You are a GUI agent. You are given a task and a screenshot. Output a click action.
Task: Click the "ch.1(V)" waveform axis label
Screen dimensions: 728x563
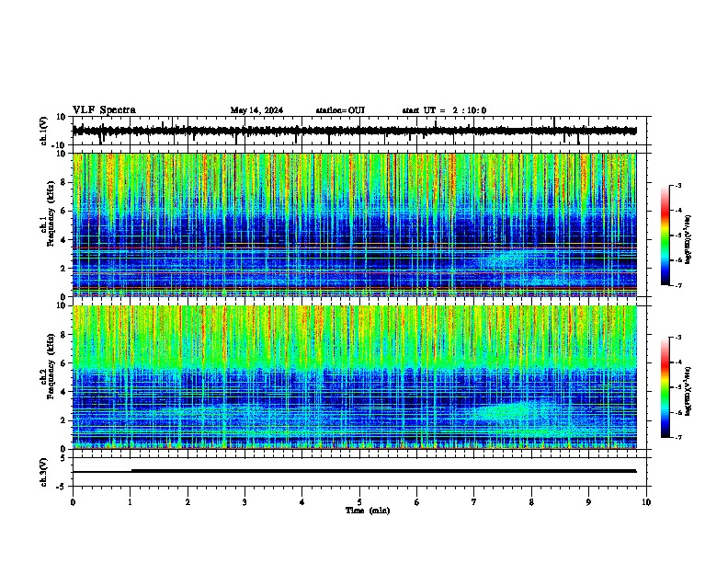pyautogui.click(x=44, y=131)
